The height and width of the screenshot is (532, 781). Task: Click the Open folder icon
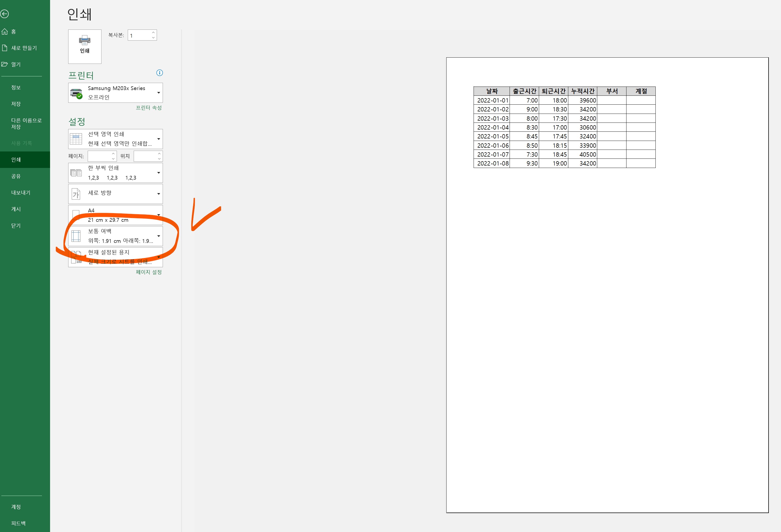point(5,64)
